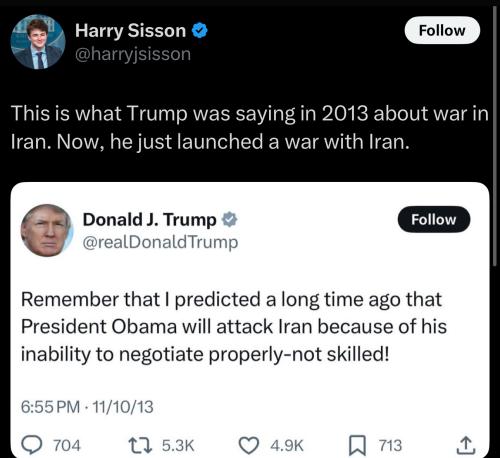Click Harry Sisson's blue verified badge
500x458 pixels.
pyautogui.click(x=199, y=30)
